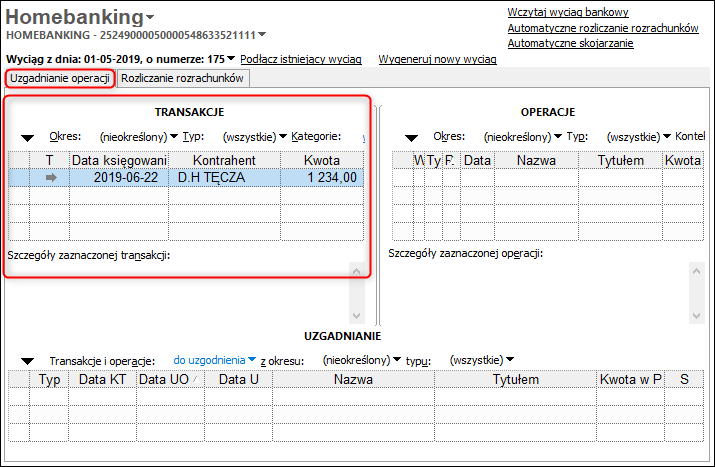Select the 1 234,00 amount cell
715x467 pixels.
pos(322,177)
